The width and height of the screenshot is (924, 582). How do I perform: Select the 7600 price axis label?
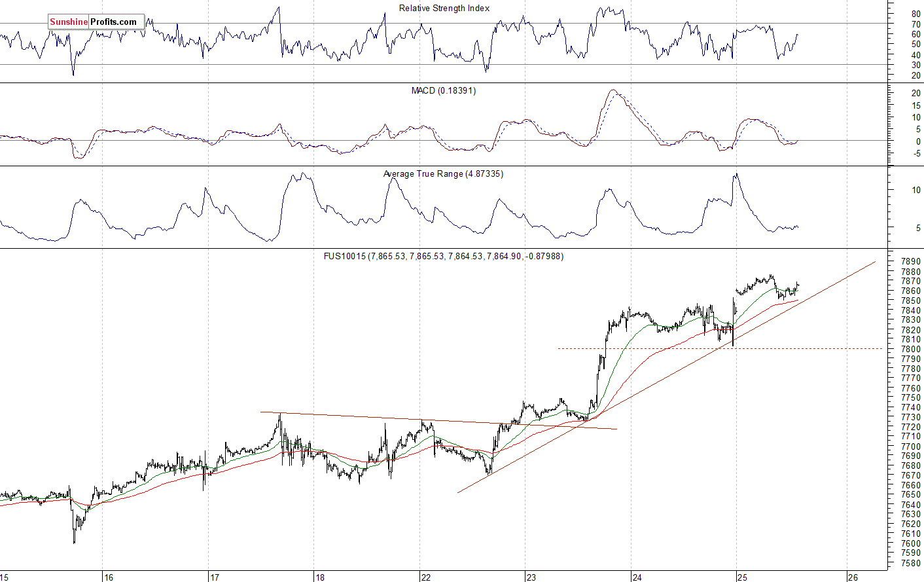click(911, 543)
